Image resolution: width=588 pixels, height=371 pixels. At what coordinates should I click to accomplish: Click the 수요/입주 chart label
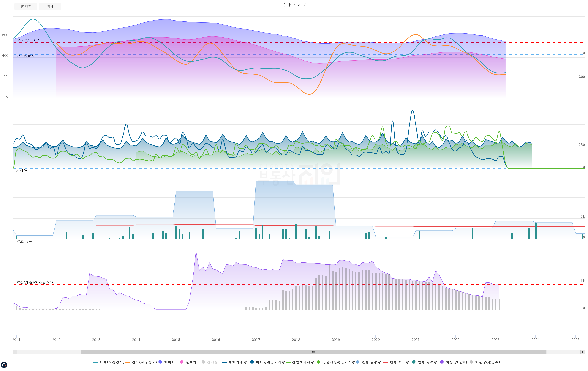[x=24, y=241]
